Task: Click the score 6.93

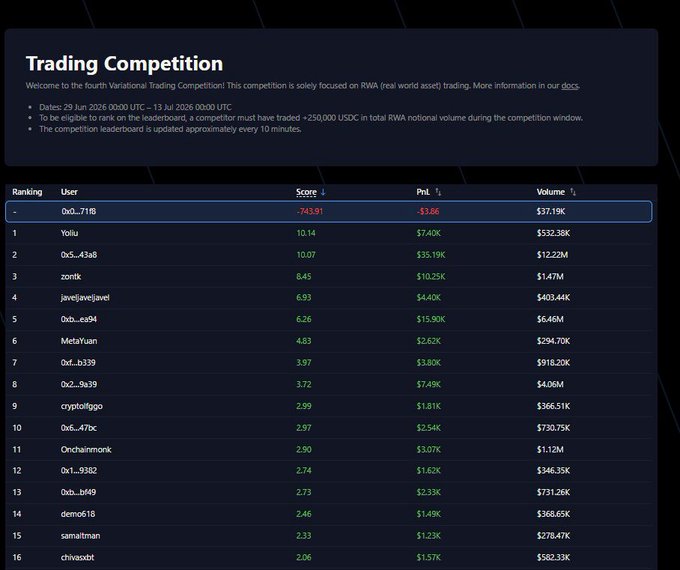Action: (304, 298)
